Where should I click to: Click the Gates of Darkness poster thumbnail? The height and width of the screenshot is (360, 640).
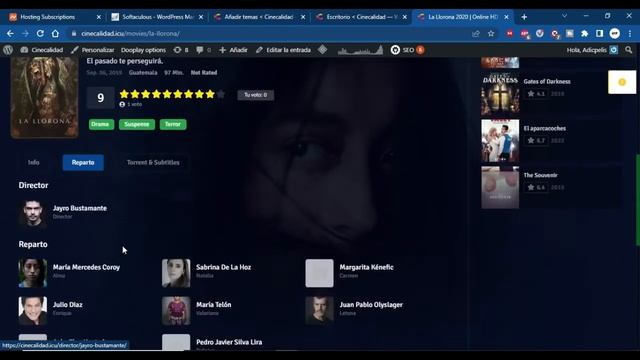click(500, 94)
